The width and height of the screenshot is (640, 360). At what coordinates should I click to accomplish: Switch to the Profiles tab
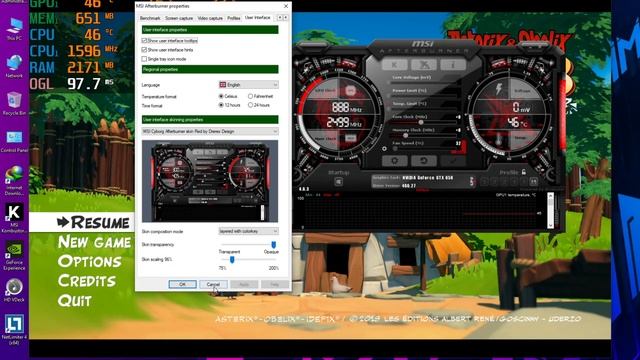[233, 18]
